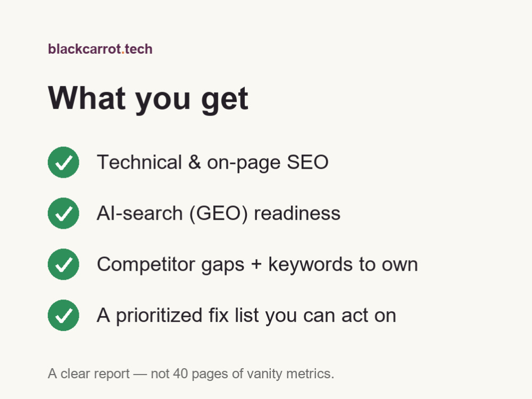Viewport: 532px width, 399px height.
Task: Click the footer line about vanity metrics
Action: (x=191, y=373)
